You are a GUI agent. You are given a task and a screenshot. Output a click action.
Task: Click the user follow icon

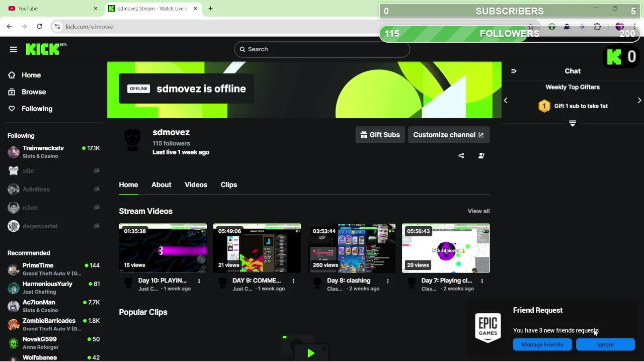point(481,156)
